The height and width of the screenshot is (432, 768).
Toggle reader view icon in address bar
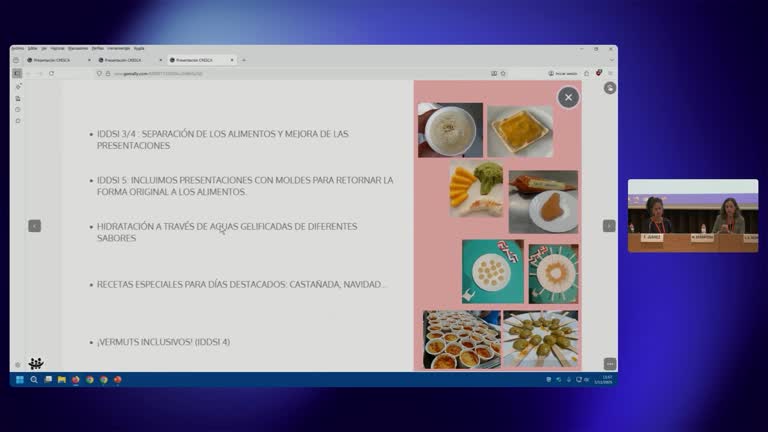(x=493, y=73)
